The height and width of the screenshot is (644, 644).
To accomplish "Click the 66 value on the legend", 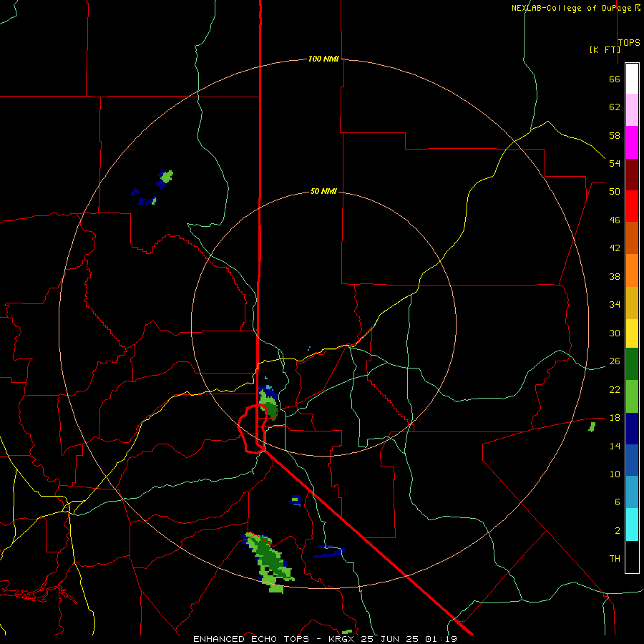I will pos(615,79).
